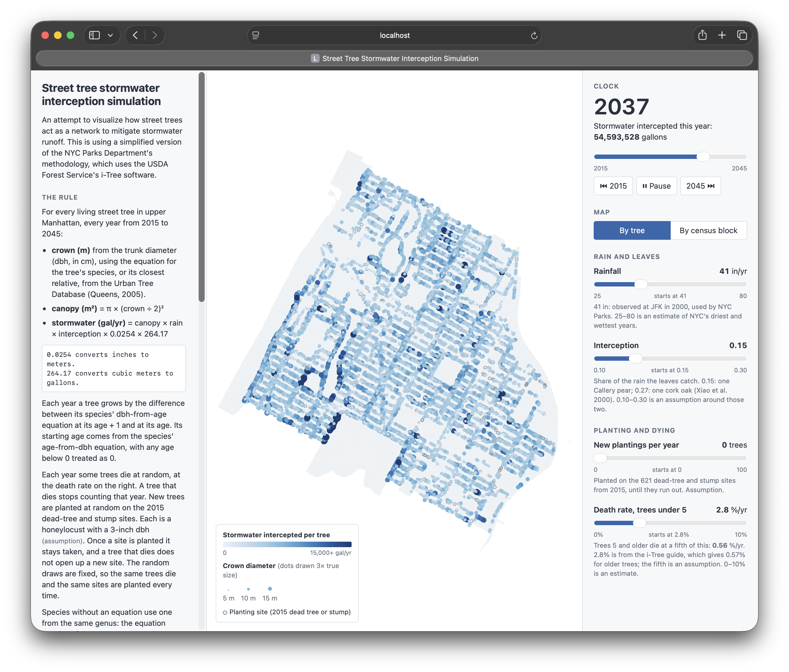Click the page settings icon in the address bar
This screenshot has width=789, height=672.
256,35
